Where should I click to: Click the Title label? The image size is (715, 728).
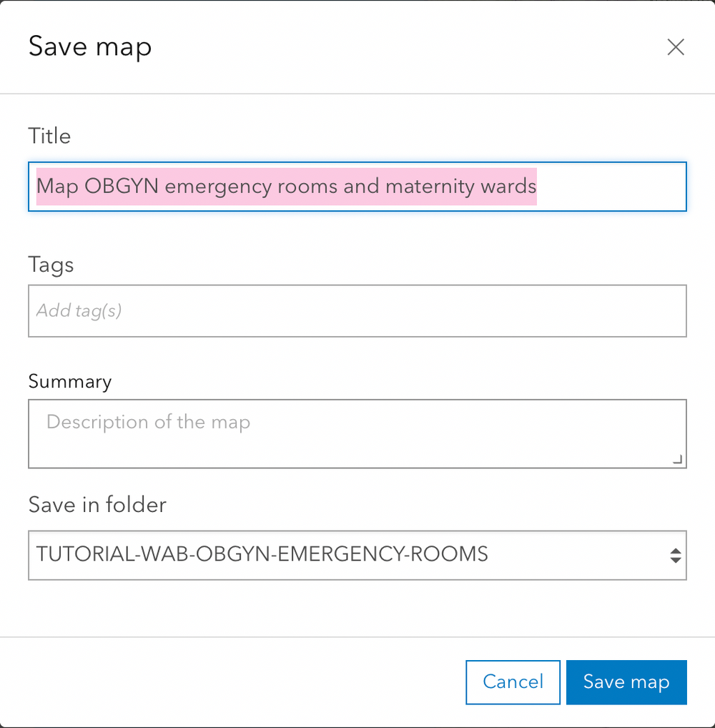point(49,136)
